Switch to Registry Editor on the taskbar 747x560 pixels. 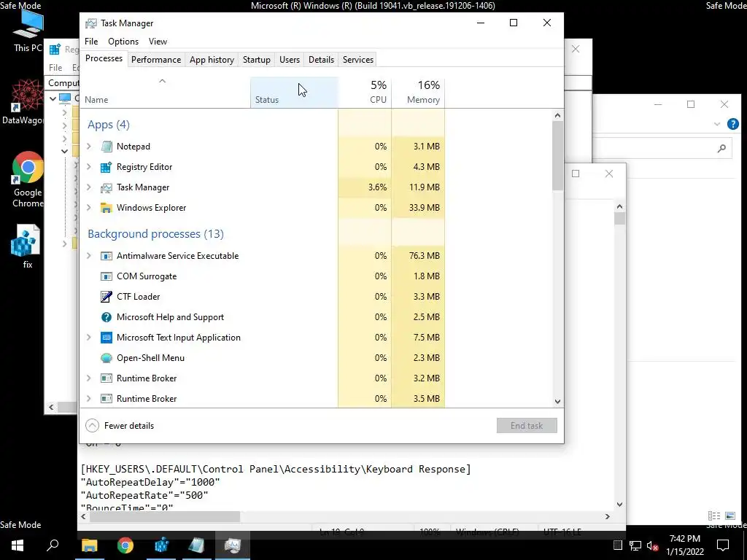click(161, 545)
